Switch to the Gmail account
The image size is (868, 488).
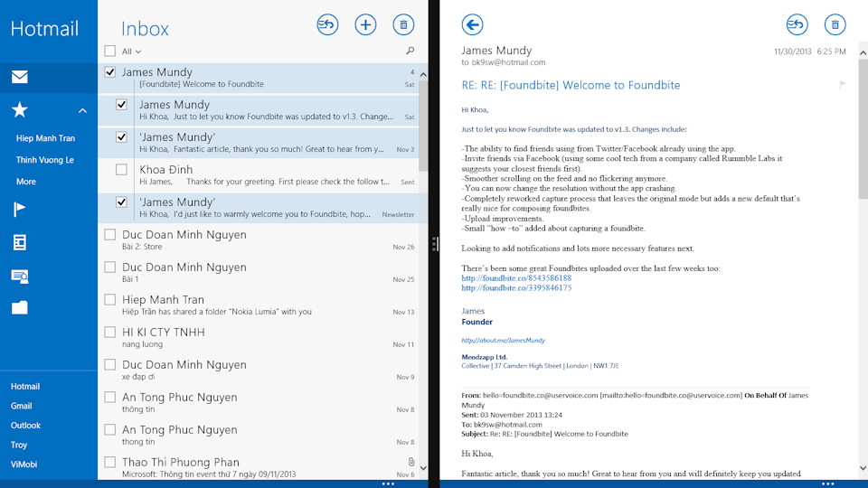(21, 406)
